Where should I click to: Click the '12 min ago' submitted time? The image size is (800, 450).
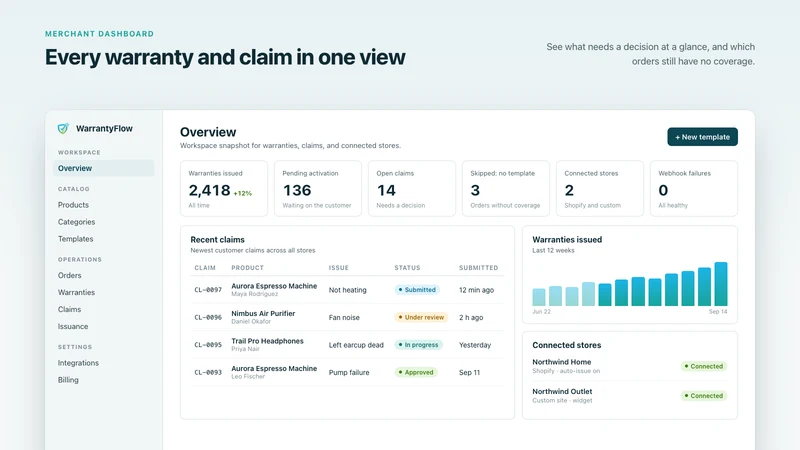click(x=477, y=290)
